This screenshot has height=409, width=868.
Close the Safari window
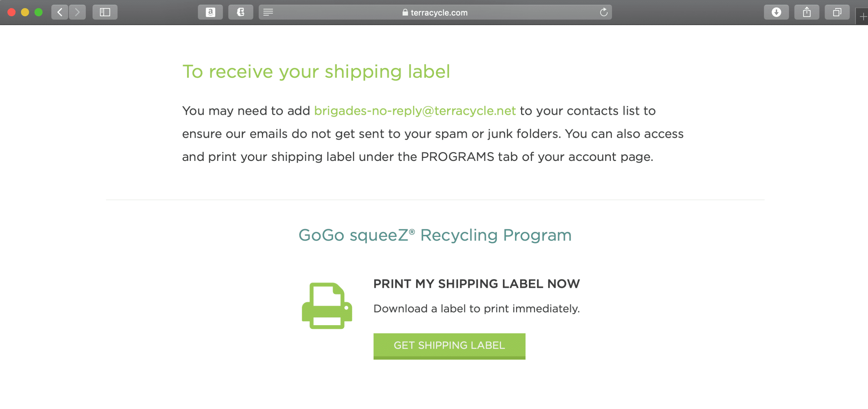[12, 13]
